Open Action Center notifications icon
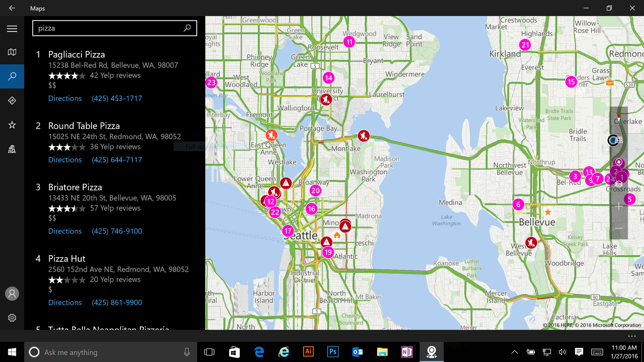The width and height of the screenshot is (644, 362). tap(579, 352)
